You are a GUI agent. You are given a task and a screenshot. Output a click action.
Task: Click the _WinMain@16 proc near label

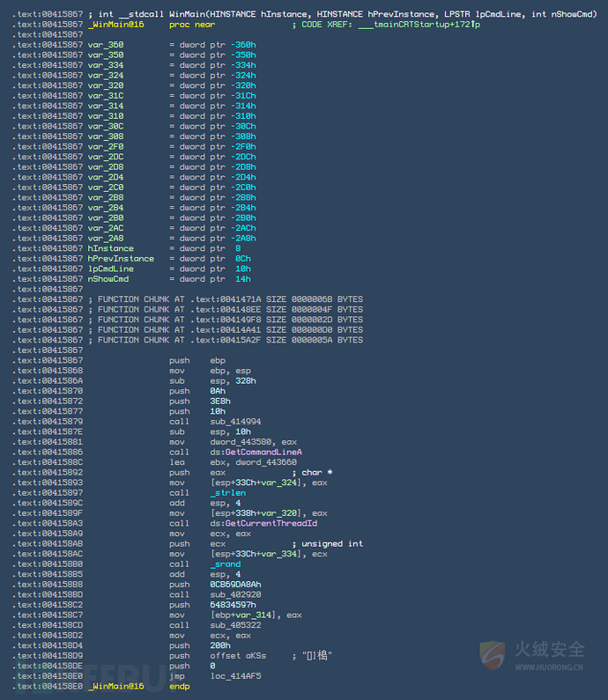point(152,25)
